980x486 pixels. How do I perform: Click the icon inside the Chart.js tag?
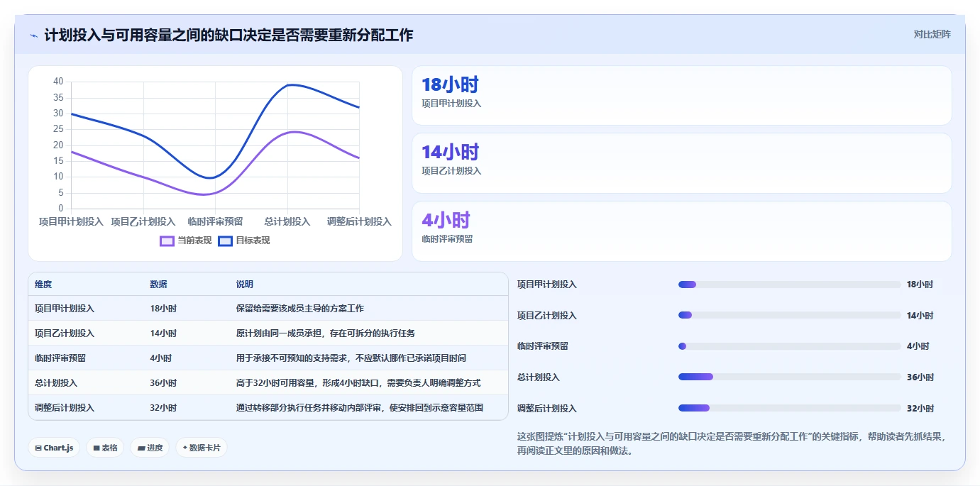(x=38, y=448)
